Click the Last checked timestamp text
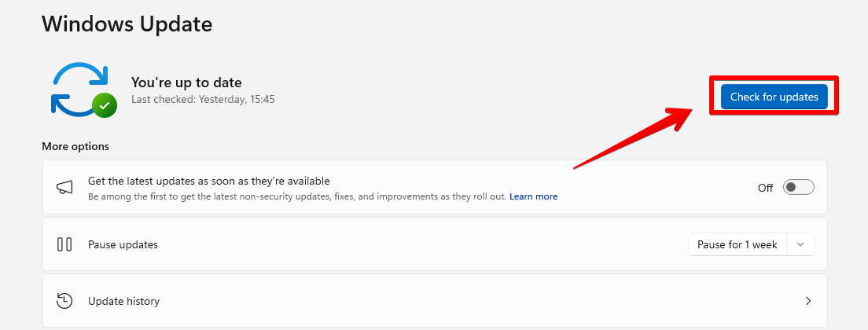The image size is (868, 330). point(203,100)
